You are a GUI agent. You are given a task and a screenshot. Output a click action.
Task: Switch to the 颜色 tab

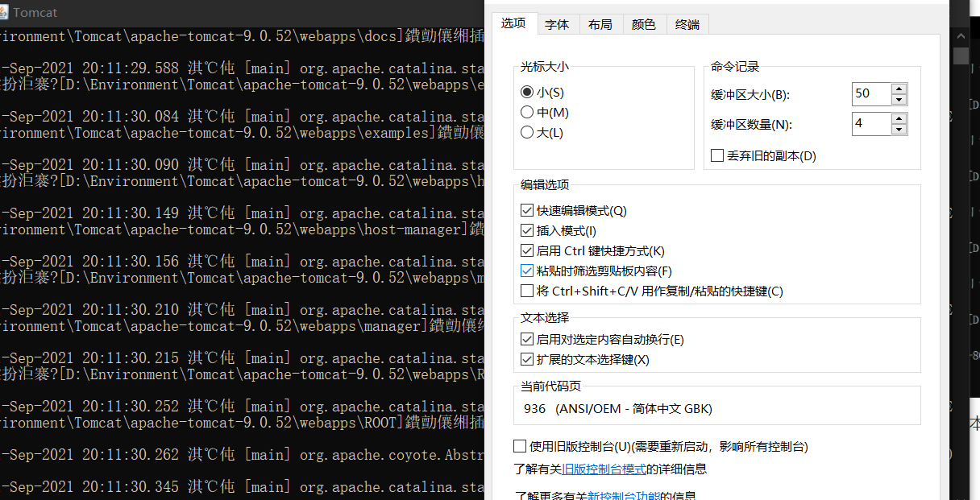coord(644,24)
